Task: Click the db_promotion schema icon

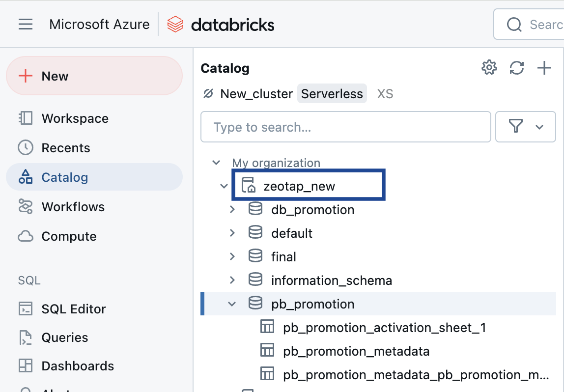Action: 255,210
